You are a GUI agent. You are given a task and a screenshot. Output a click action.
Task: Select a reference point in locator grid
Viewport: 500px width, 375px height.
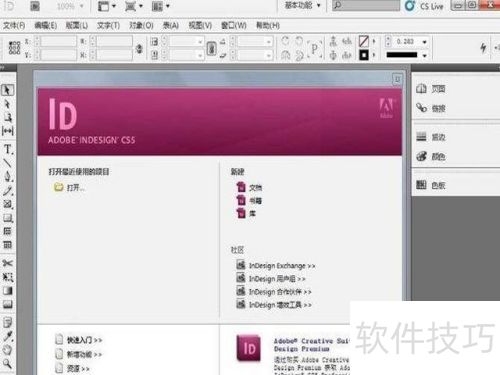(x=14, y=48)
